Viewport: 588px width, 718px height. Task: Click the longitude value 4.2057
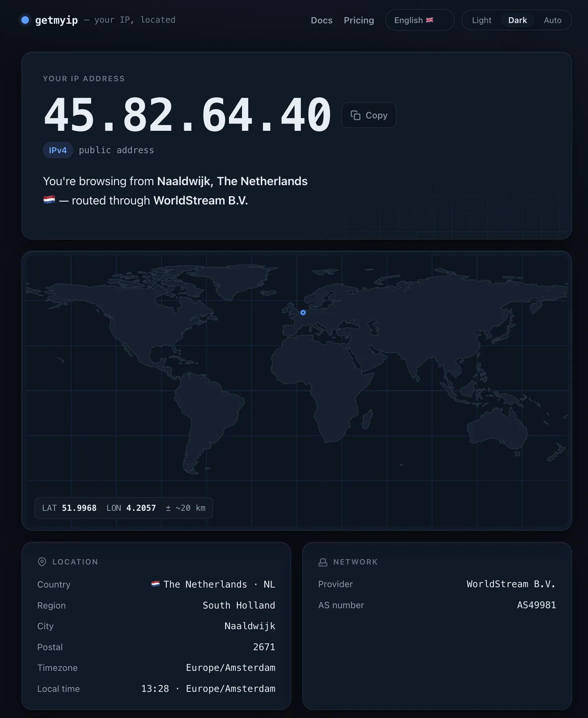coord(141,508)
